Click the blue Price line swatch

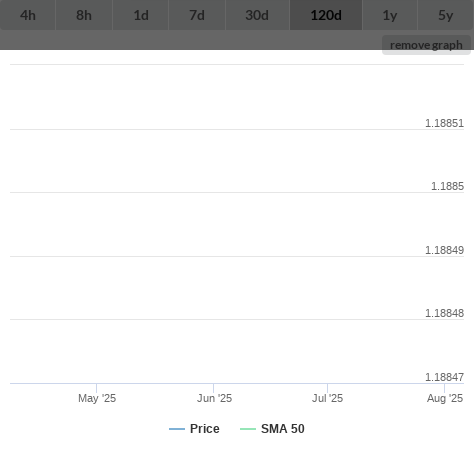[x=177, y=429]
